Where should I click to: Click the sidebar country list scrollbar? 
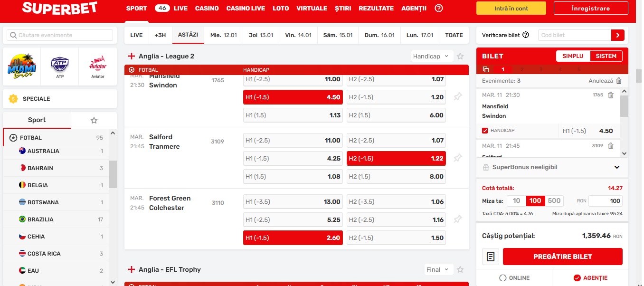113,174
